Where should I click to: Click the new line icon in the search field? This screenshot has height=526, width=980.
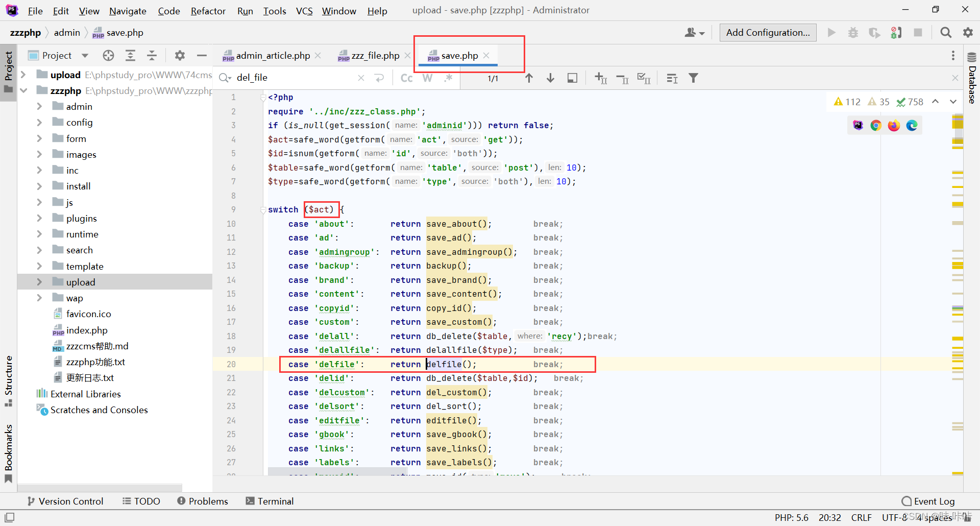(x=379, y=78)
